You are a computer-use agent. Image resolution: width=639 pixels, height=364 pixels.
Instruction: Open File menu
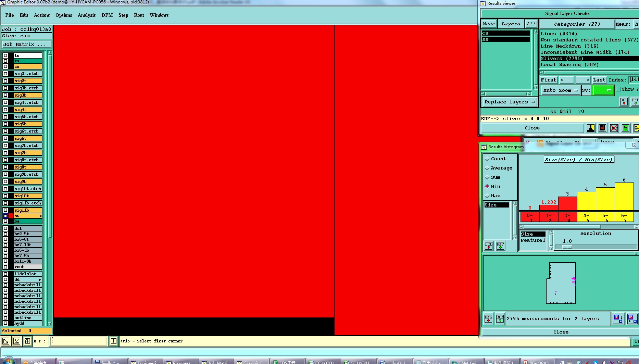point(10,15)
